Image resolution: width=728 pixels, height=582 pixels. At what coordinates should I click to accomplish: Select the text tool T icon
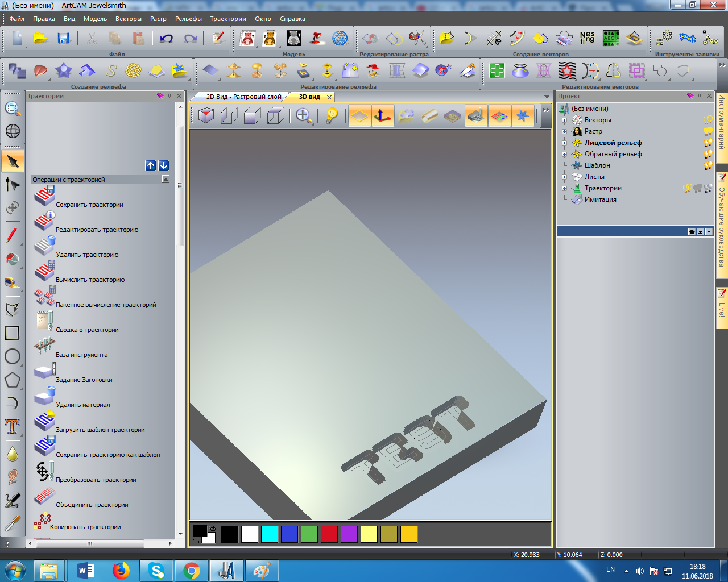click(x=13, y=426)
